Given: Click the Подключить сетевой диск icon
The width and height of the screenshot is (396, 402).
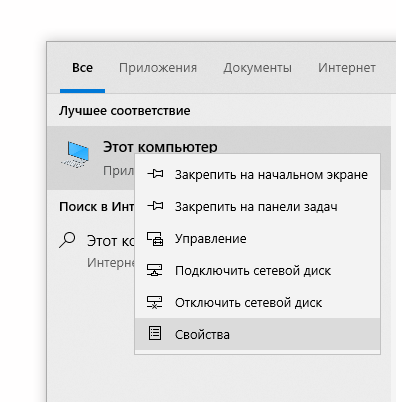Looking at the screenshot, I should (155, 270).
